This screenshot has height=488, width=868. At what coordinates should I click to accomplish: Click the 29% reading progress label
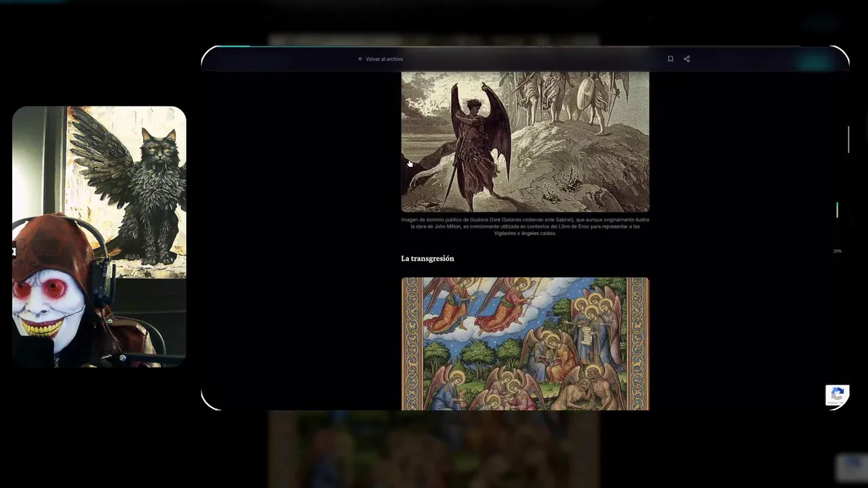[837, 251]
